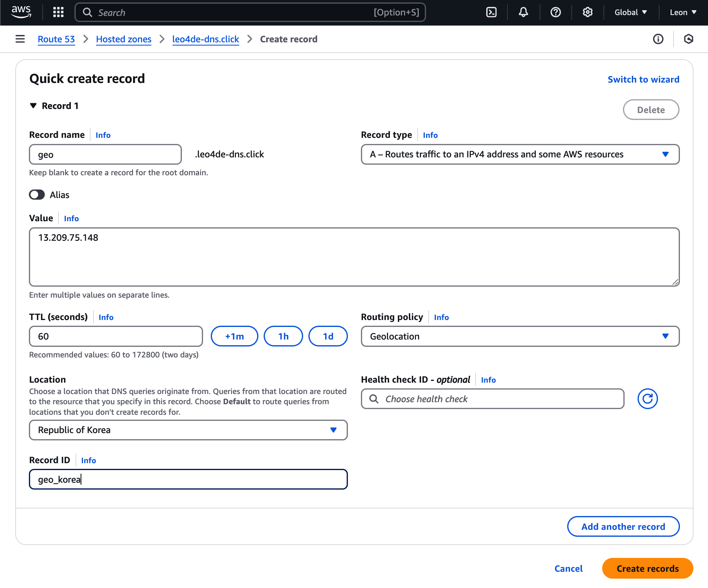The image size is (708, 588).
Task: Click the Record name field containing geo
Action: coord(105,155)
